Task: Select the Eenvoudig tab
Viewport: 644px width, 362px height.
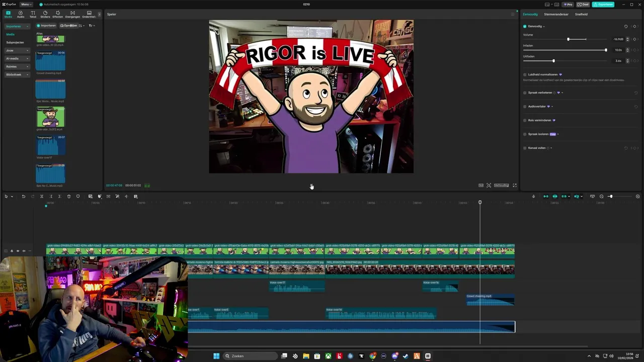Action: 530,14
